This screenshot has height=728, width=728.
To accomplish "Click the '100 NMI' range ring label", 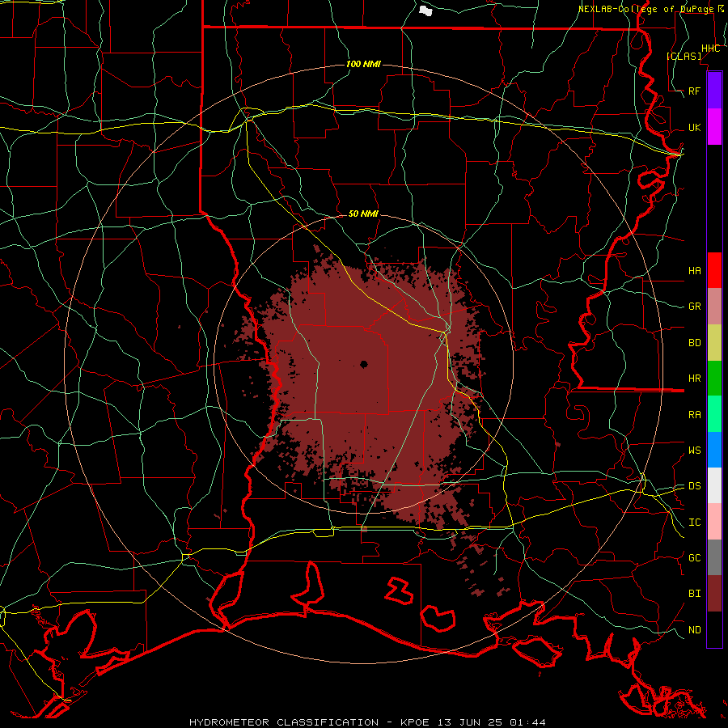I will coord(363,64).
